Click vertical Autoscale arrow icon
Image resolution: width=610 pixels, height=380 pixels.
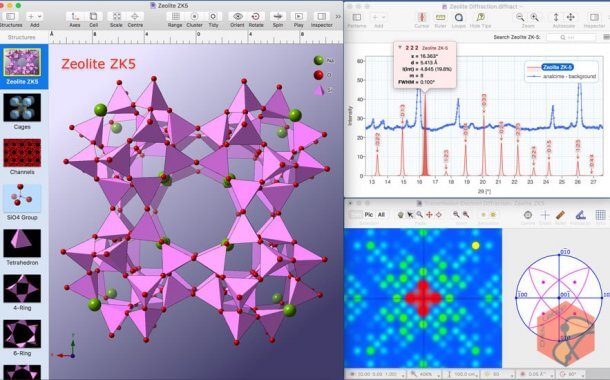556,17
